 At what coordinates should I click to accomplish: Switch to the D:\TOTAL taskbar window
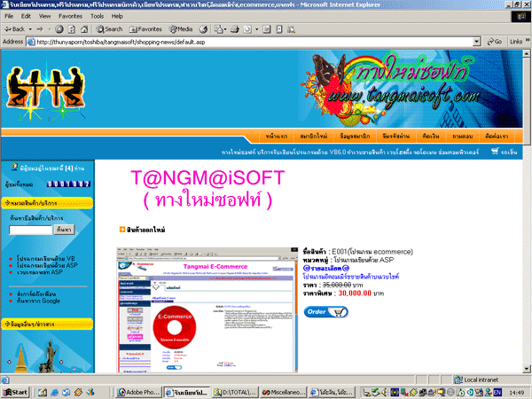(x=235, y=393)
